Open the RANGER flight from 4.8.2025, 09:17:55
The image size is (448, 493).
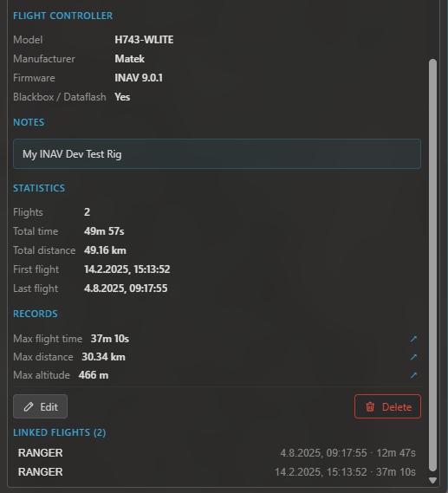point(217,453)
